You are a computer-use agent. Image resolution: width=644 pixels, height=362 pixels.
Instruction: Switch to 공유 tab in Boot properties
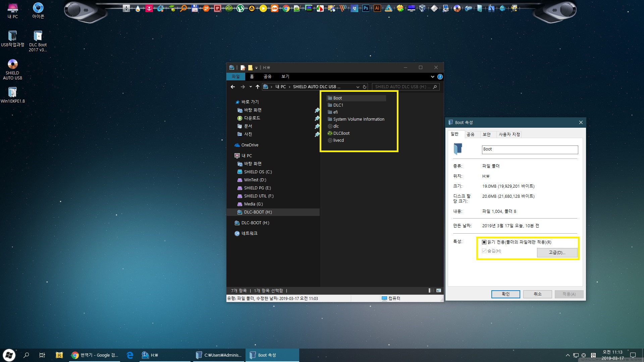(x=471, y=134)
